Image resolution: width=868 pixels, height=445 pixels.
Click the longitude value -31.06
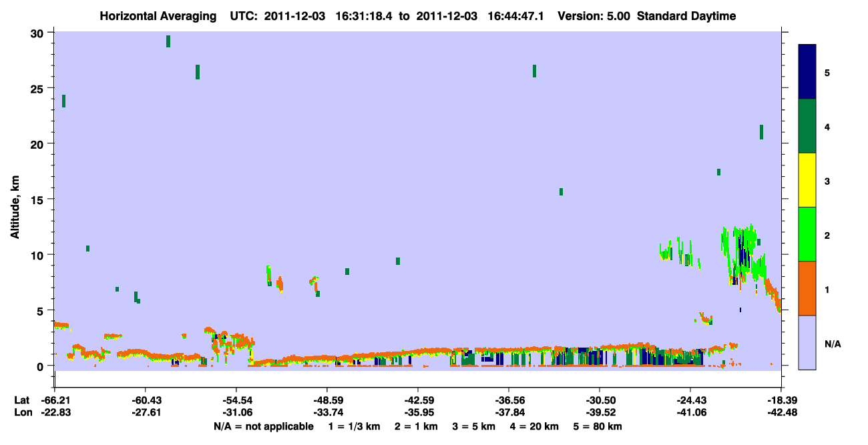(x=236, y=413)
